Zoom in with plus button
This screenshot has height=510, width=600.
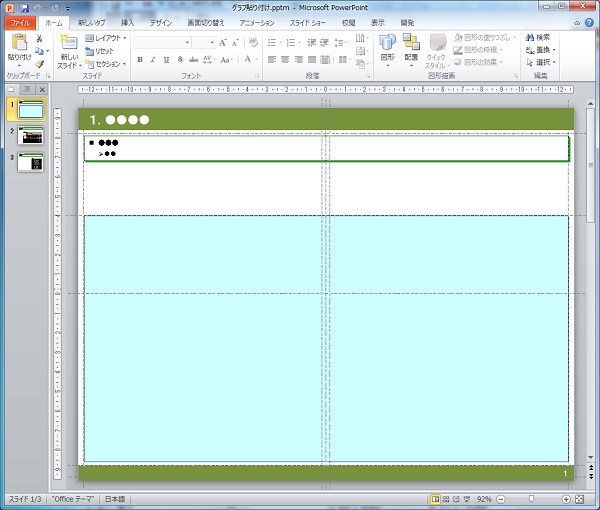566,499
